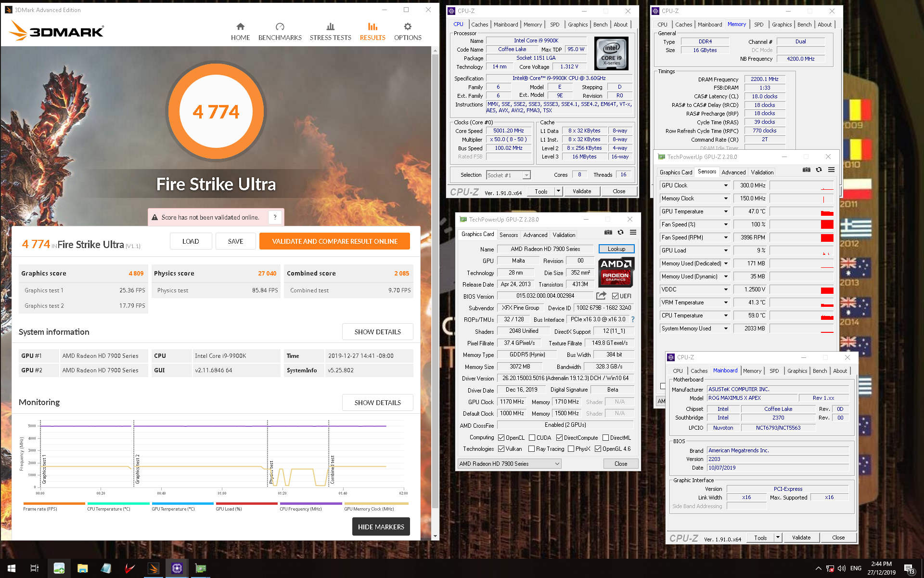Take screenshot in Sensors GPU-Z window
Viewport: 924px width, 578px height.
[807, 170]
